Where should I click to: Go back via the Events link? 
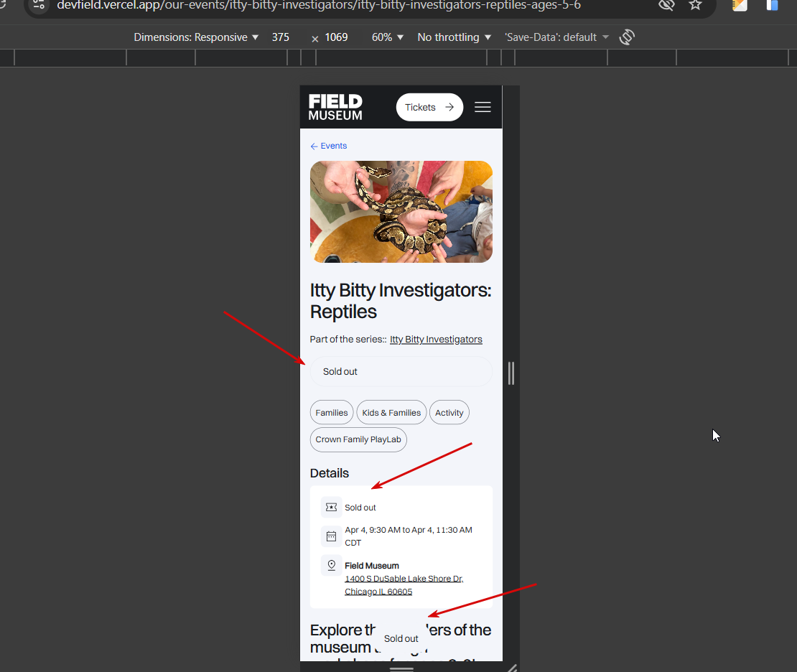[x=328, y=146]
